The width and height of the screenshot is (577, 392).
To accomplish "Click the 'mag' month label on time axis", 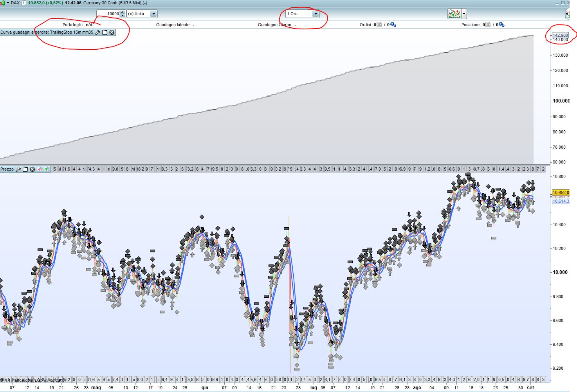I will click(96, 388).
